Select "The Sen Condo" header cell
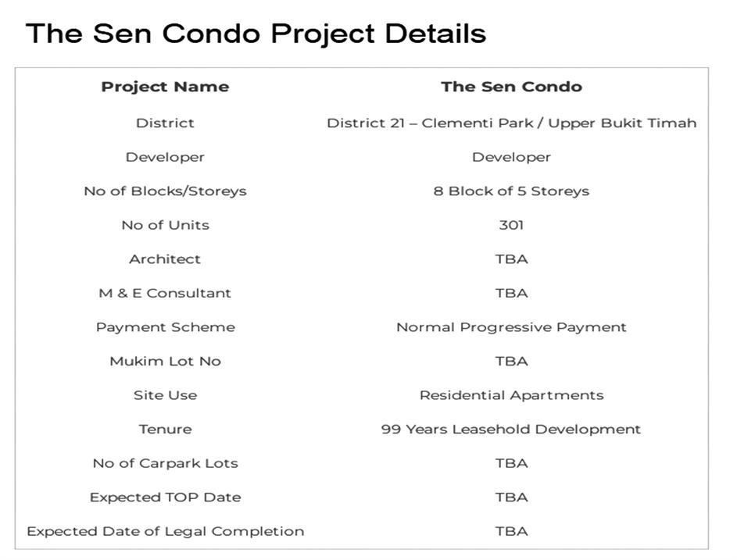The image size is (737, 560). pos(511,87)
